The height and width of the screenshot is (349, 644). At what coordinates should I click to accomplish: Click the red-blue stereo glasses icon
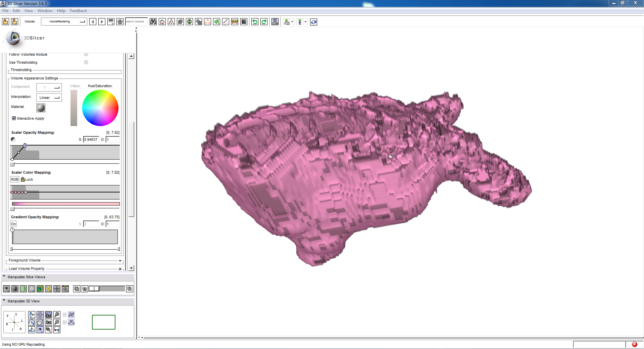point(57,330)
